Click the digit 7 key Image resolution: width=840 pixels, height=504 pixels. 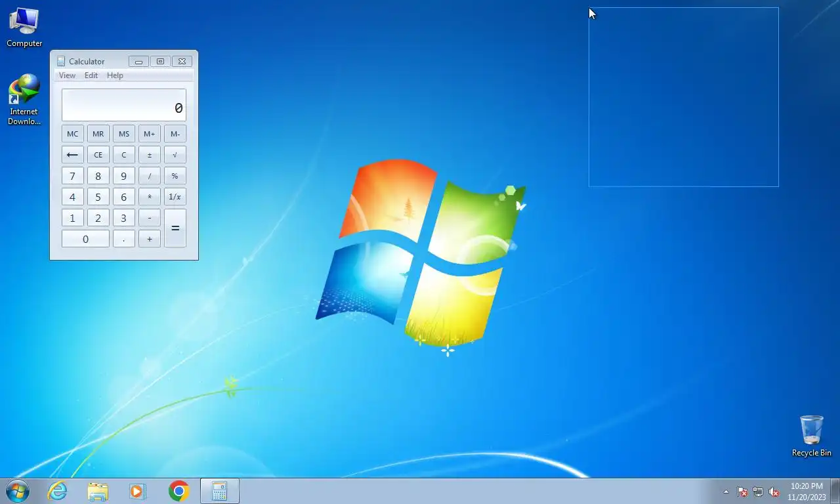(73, 176)
